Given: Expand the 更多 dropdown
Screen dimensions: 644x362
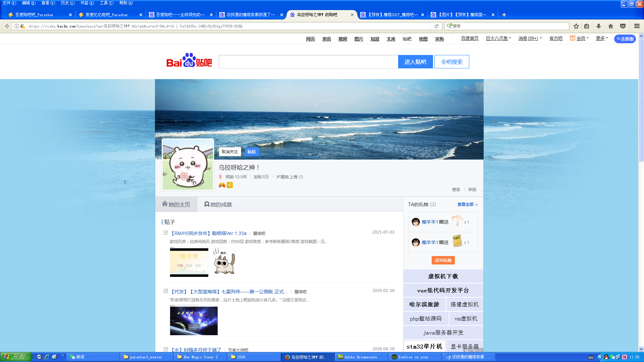Looking at the screenshot, I should pos(602,39).
